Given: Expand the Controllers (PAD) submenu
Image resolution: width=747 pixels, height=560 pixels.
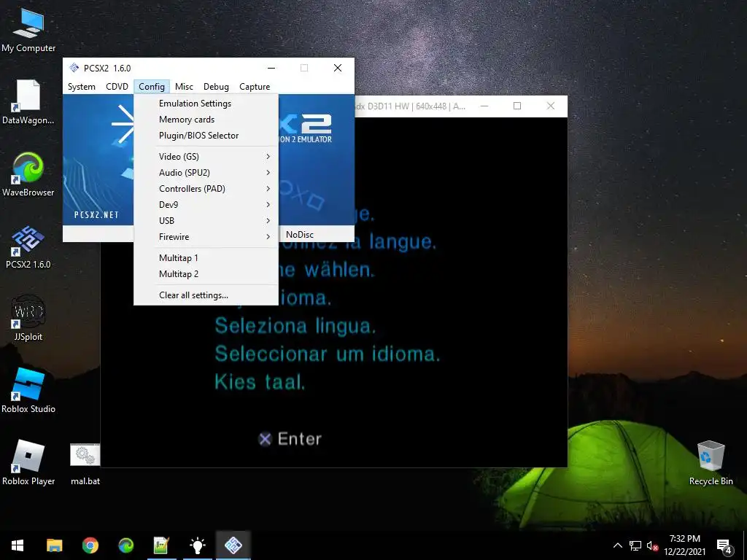Looking at the screenshot, I should coord(206,189).
